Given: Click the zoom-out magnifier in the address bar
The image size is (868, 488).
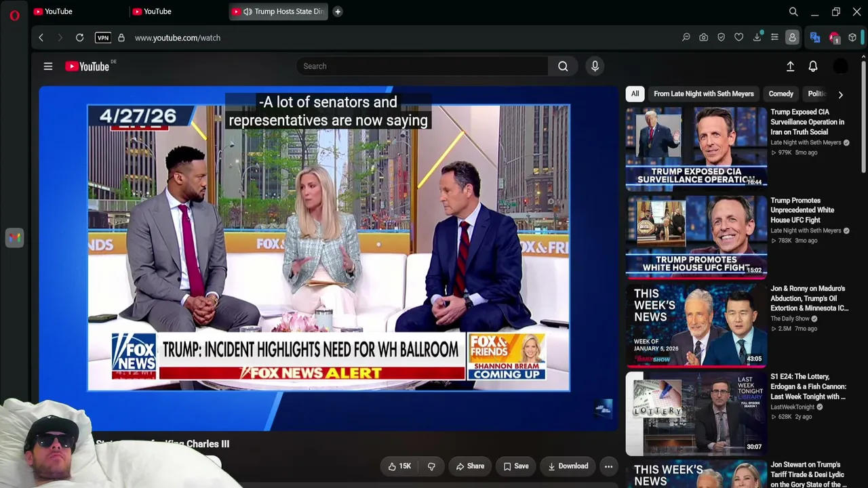Looking at the screenshot, I should tap(686, 38).
